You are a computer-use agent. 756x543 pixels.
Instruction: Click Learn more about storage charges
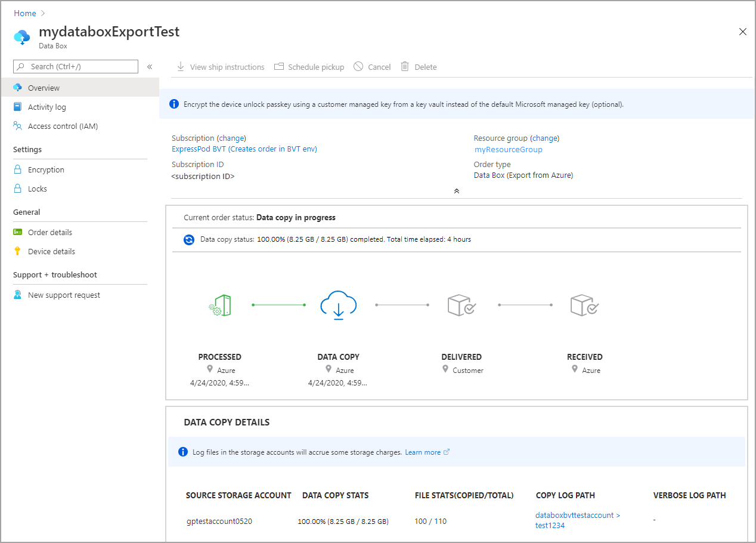tap(423, 452)
